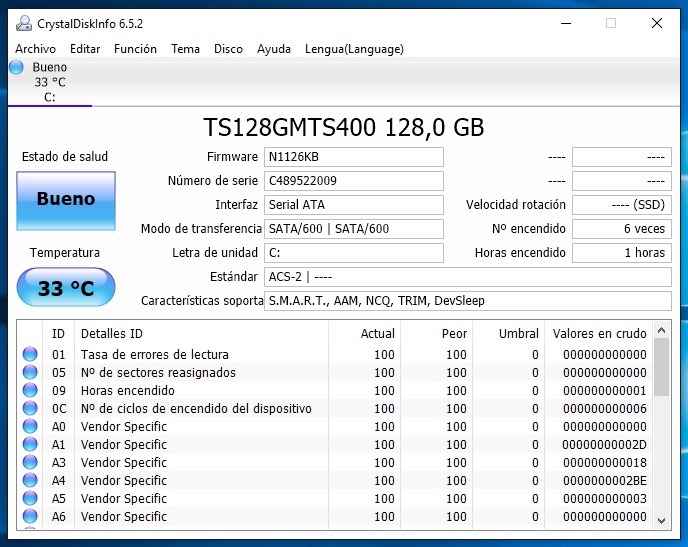
Task: Click the Detalles ID column header
Action: tap(201, 334)
